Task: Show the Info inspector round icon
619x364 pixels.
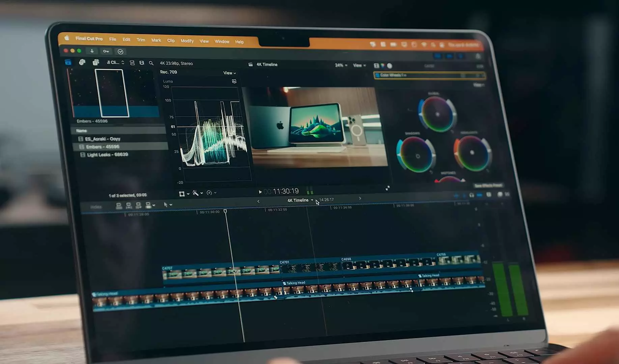Action: pyautogui.click(x=390, y=66)
